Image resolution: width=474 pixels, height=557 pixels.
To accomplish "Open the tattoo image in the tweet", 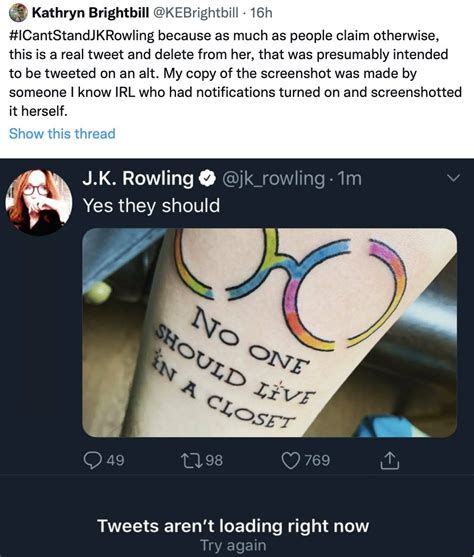I will 270,332.
